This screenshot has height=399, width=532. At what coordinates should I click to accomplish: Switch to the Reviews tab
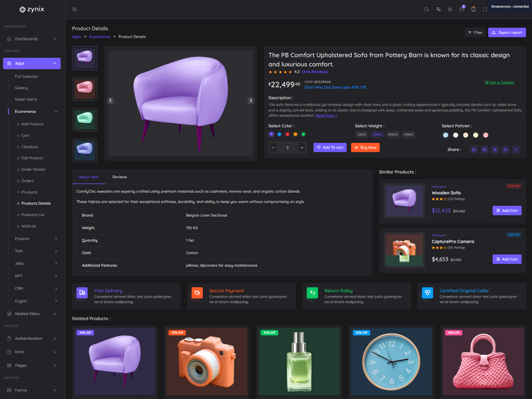point(120,177)
